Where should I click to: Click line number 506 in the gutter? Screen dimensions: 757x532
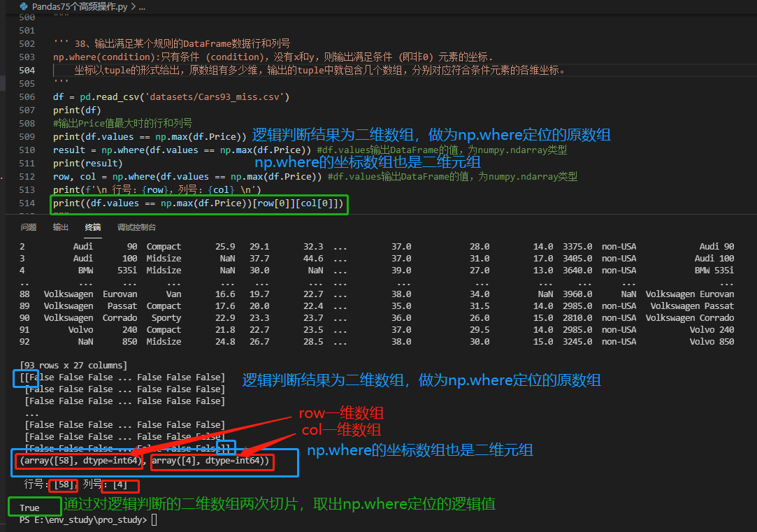[27, 97]
